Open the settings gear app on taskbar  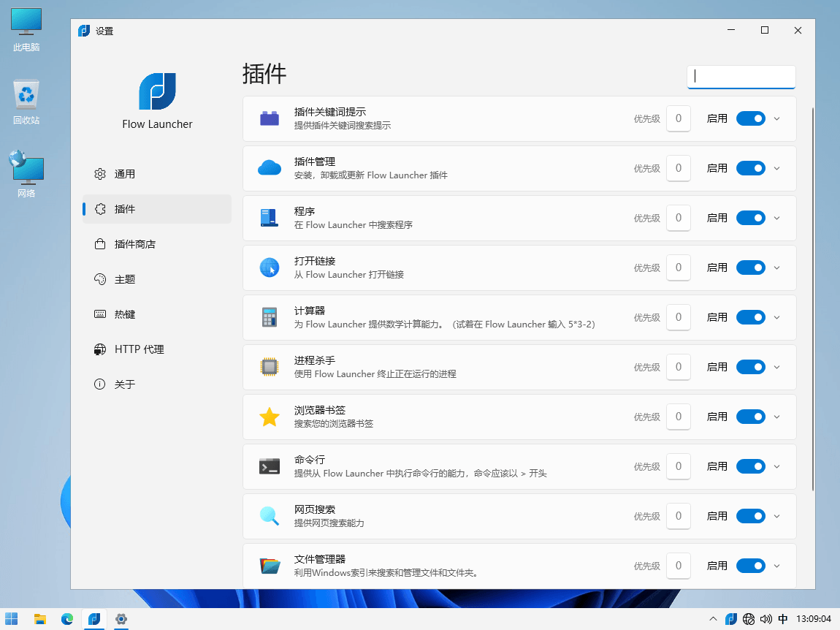pos(121,619)
